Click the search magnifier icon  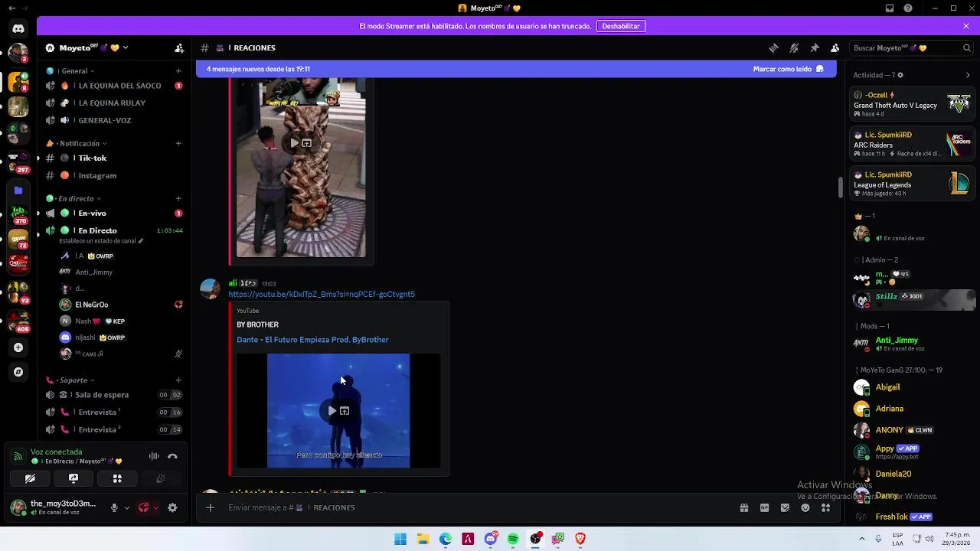967,47
